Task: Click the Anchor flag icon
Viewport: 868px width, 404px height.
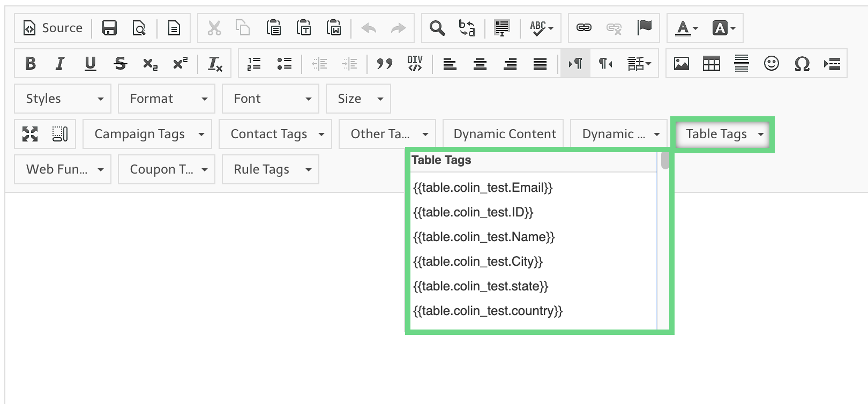Action: (644, 28)
